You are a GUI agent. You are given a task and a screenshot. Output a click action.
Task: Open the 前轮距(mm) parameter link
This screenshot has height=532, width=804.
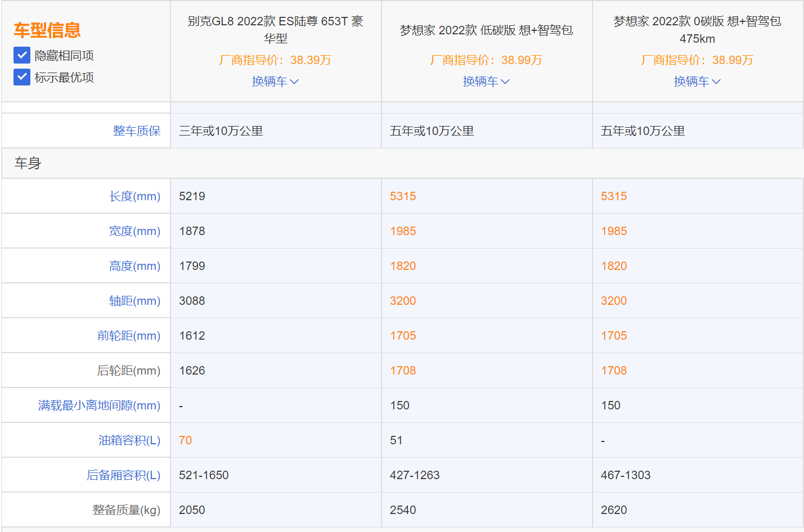[132, 335]
